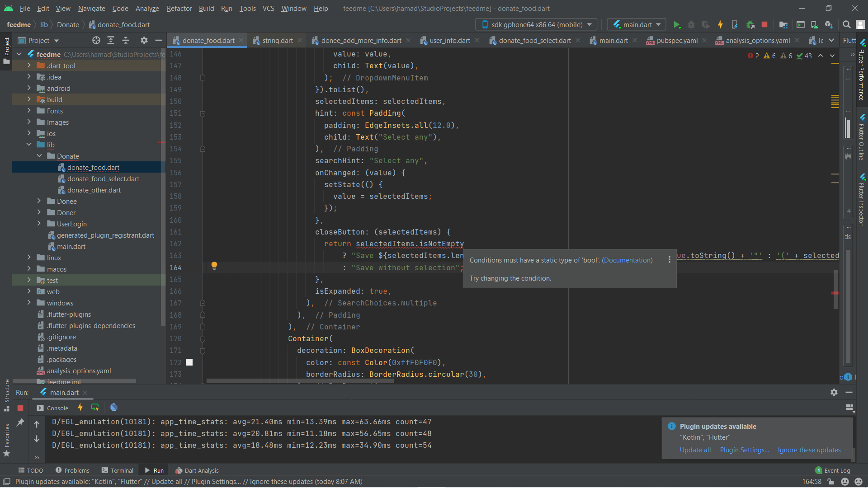
Task: Hot Restart icon in Run panel
Action: pyautogui.click(x=94, y=408)
